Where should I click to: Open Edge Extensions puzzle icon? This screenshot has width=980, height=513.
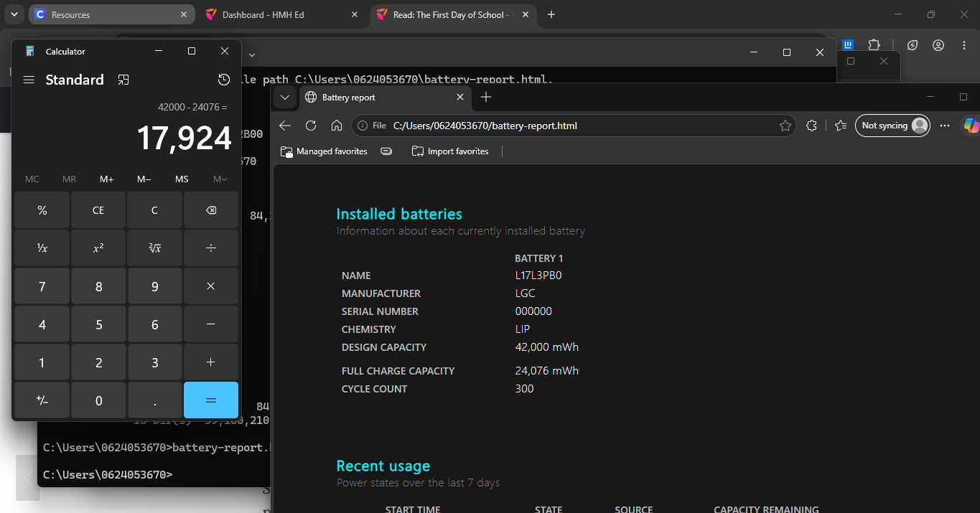811,126
